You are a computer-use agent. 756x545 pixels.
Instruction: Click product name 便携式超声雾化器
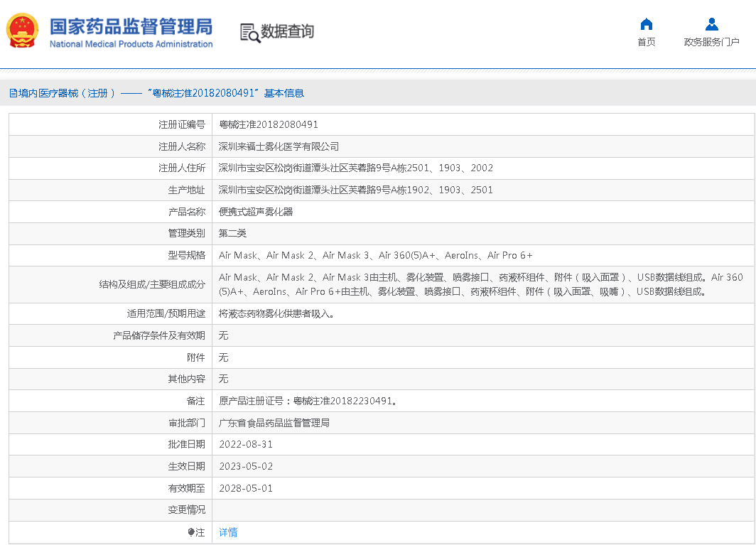click(256, 212)
